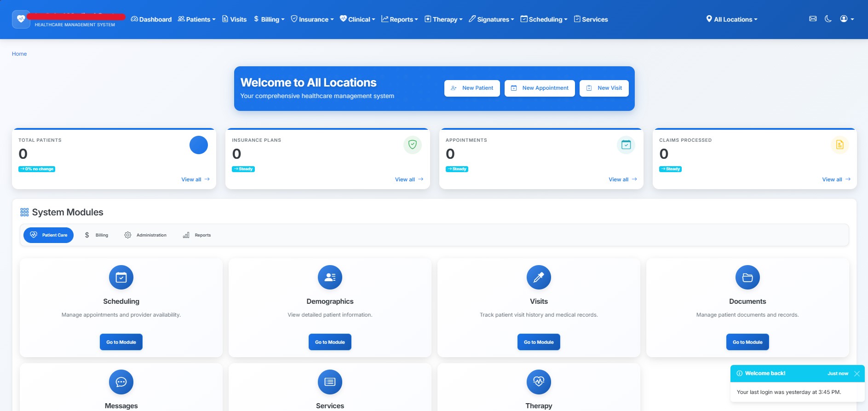Viewport: 868px width, 411px height.
Task: Go to the Scheduling module button
Action: click(121, 342)
